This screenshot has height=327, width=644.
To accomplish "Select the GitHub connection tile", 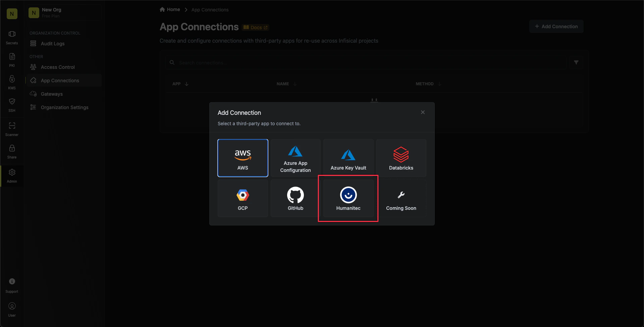I will tap(296, 198).
